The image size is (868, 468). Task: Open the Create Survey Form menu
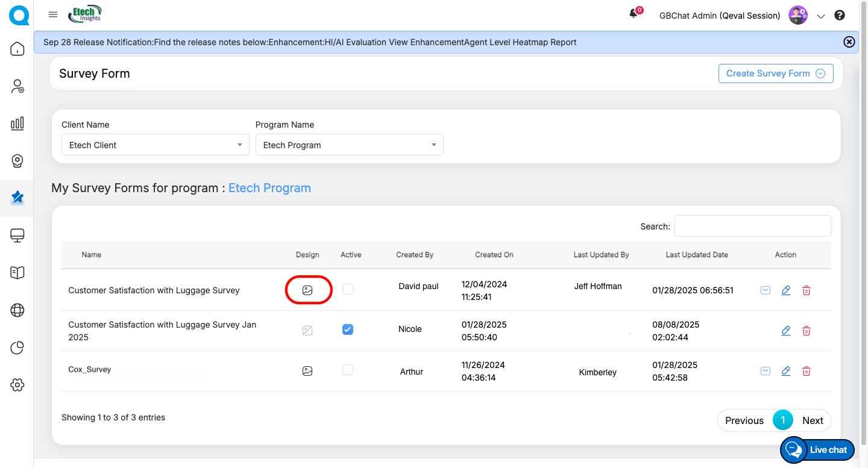775,73
